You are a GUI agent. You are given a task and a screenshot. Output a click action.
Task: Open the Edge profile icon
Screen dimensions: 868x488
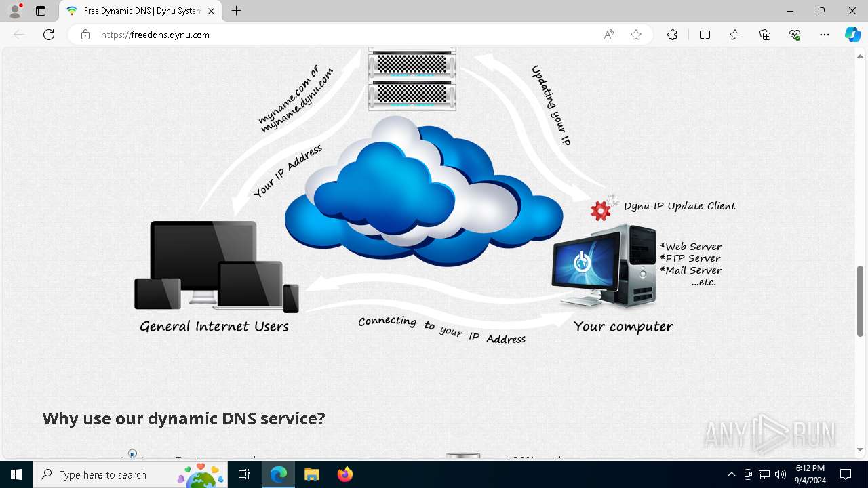point(15,11)
